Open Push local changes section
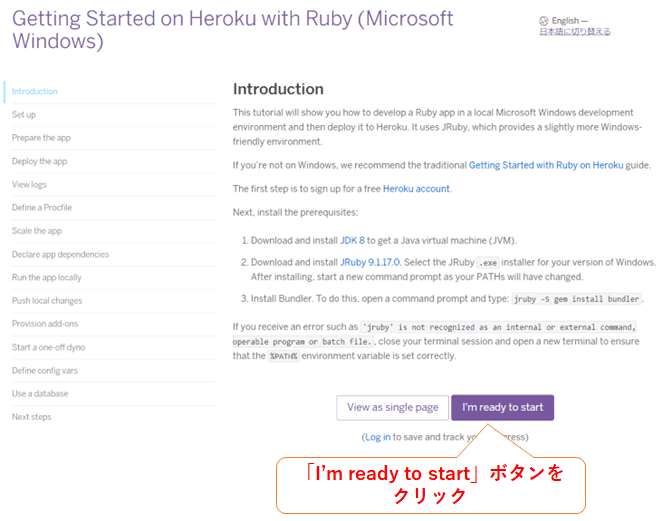The image size is (672, 521). (x=47, y=300)
